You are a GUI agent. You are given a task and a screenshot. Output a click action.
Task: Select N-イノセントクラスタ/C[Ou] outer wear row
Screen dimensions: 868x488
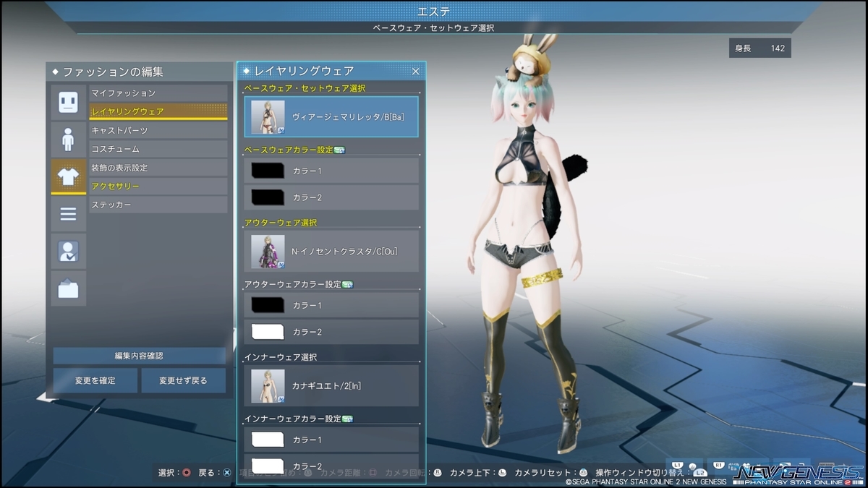tap(331, 252)
